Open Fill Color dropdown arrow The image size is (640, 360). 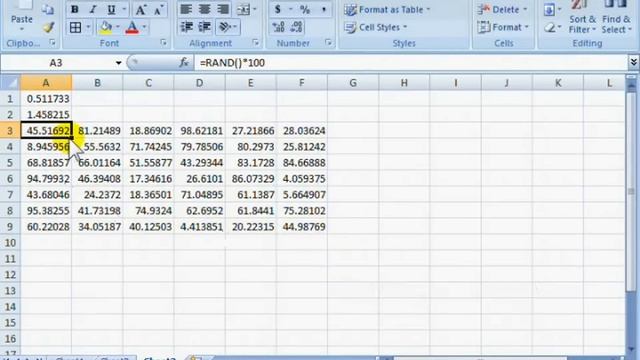pyautogui.click(x=118, y=27)
